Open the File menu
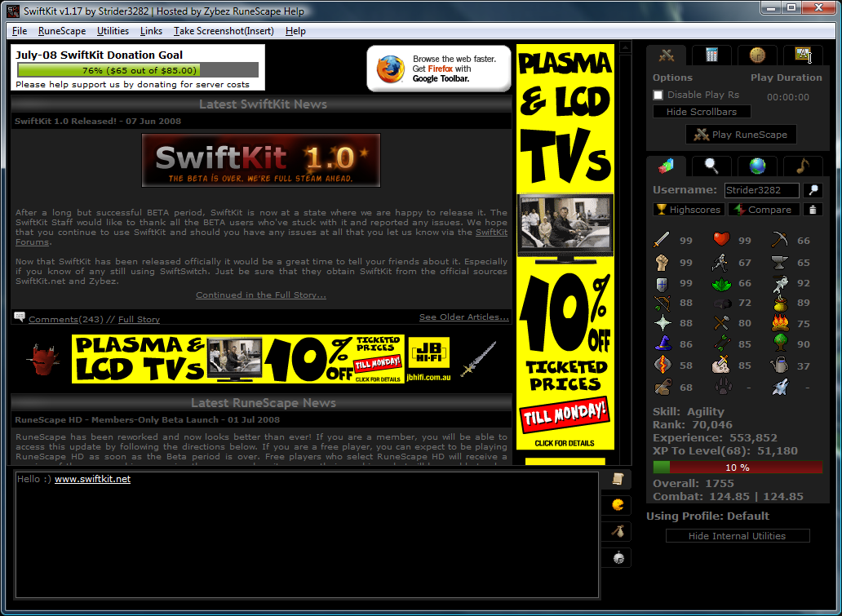 [x=20, y=31]
